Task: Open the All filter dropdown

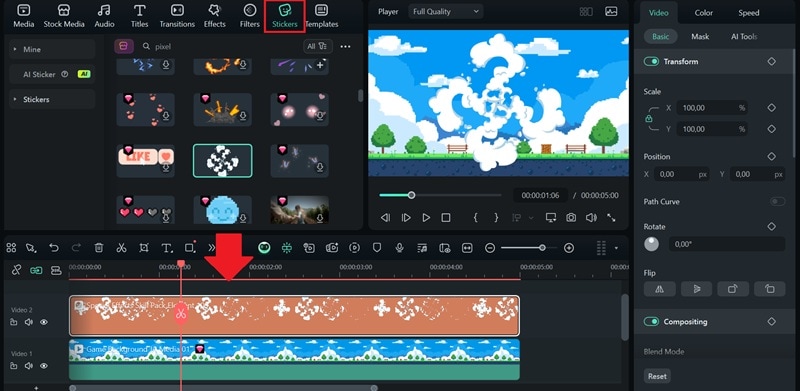Action: click(x=317, y=46)
